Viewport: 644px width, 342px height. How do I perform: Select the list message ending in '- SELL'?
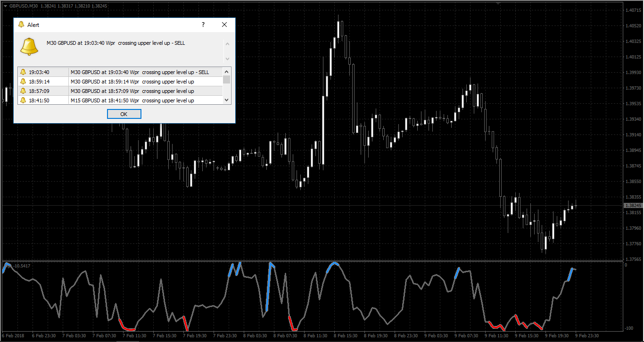coord(140,72)
